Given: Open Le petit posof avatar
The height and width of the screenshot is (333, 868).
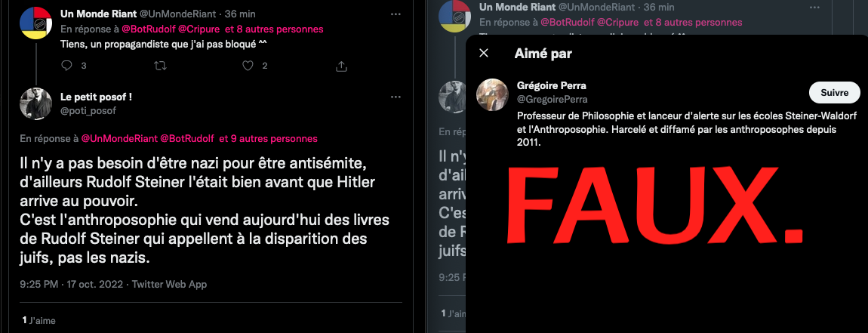Looking at the screenshot, I should (x=36, y=103).
